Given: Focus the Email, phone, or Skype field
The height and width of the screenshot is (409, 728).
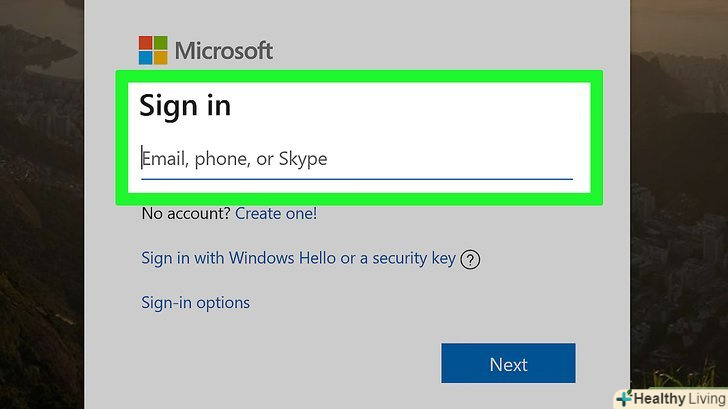Looking at the screenshot, I should pos(356,158).
